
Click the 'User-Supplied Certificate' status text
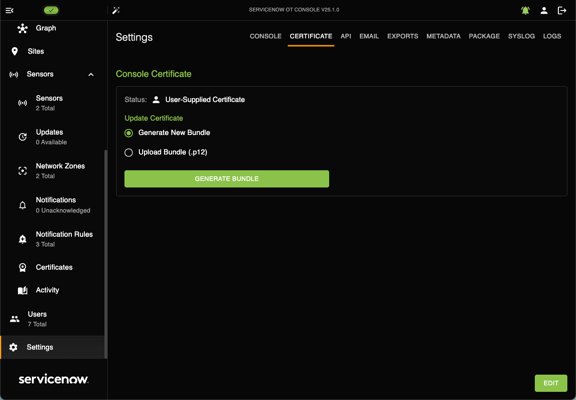[205, 100]
